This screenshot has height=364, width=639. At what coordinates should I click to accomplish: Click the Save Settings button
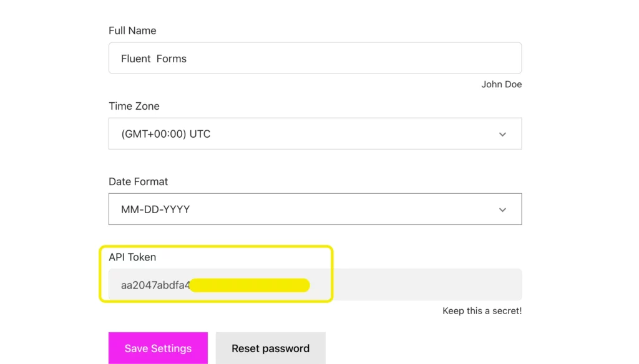[158, 348]
